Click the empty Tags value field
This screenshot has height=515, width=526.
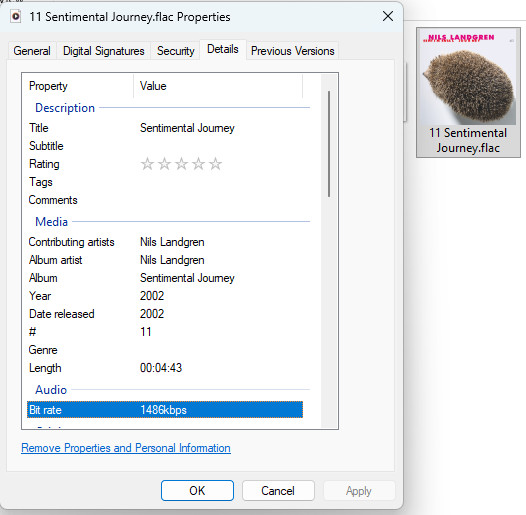click(x=221, y=182)
